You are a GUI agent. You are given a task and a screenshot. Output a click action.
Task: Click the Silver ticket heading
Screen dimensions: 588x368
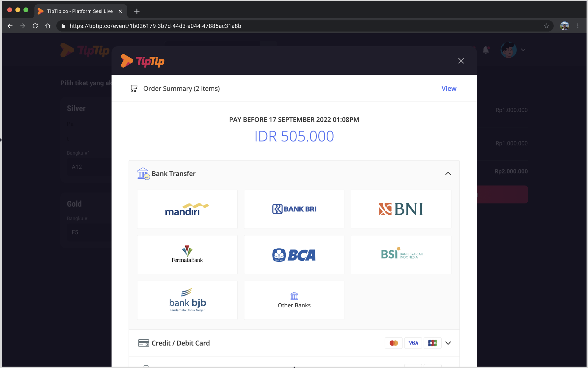(x=76, y=108)
